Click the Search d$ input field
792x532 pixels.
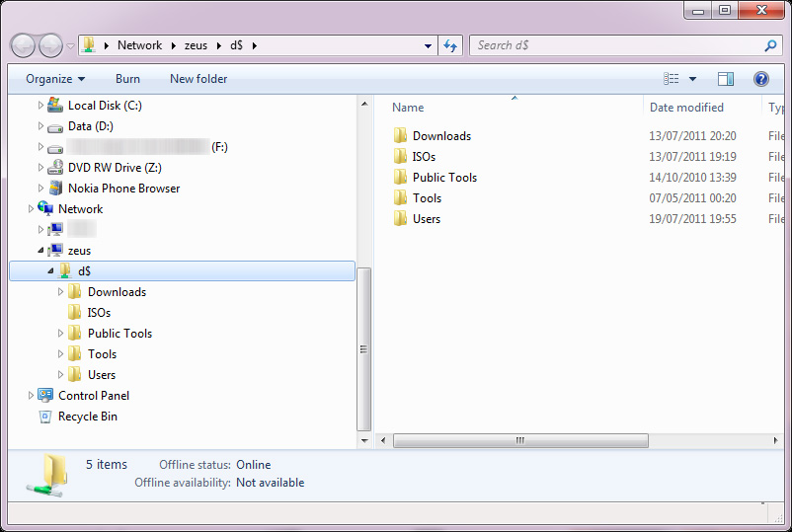click(617, 45)
